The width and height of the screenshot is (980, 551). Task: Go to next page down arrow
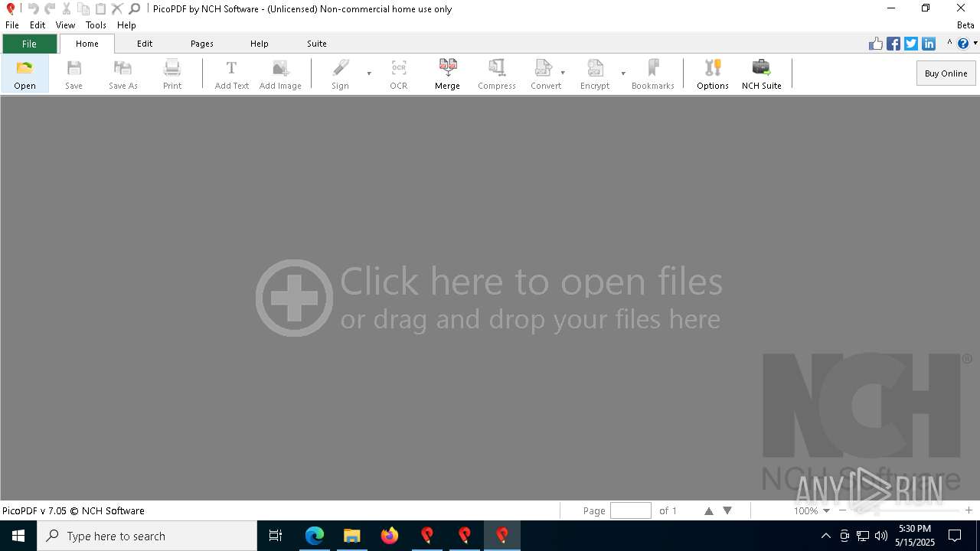(x=727, y=510)
